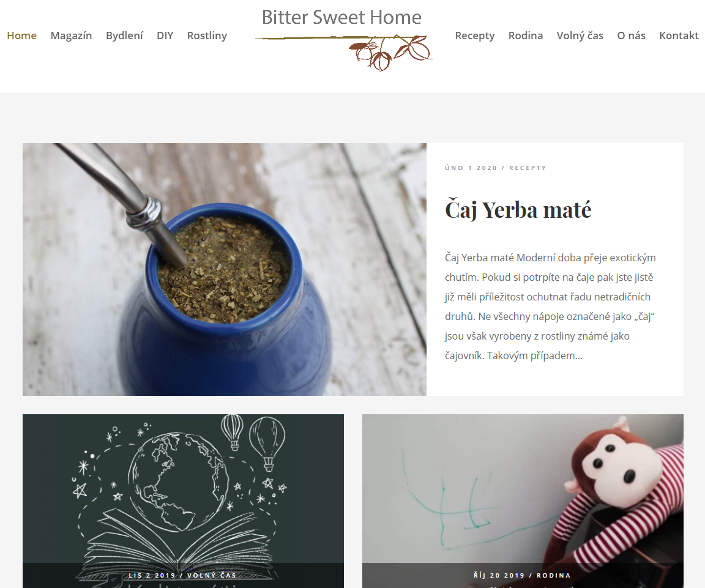705x588 pixels.
Task: Select DIY in the navigation
Action: tap(165, 35)
